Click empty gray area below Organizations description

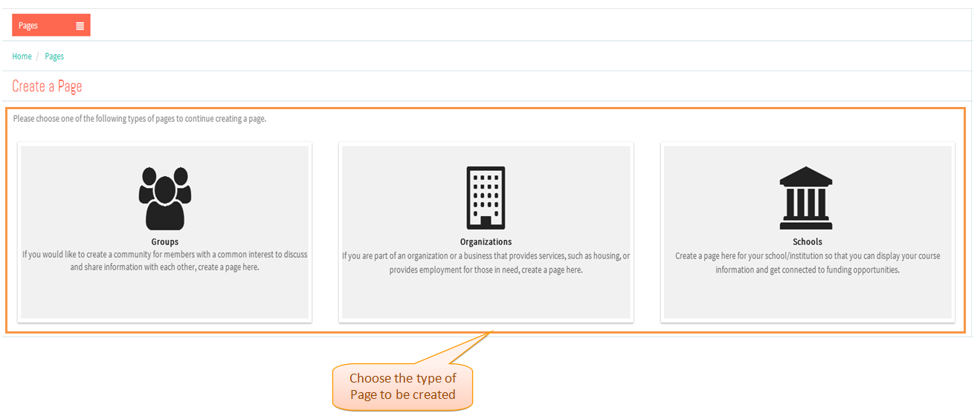point(486,299)
